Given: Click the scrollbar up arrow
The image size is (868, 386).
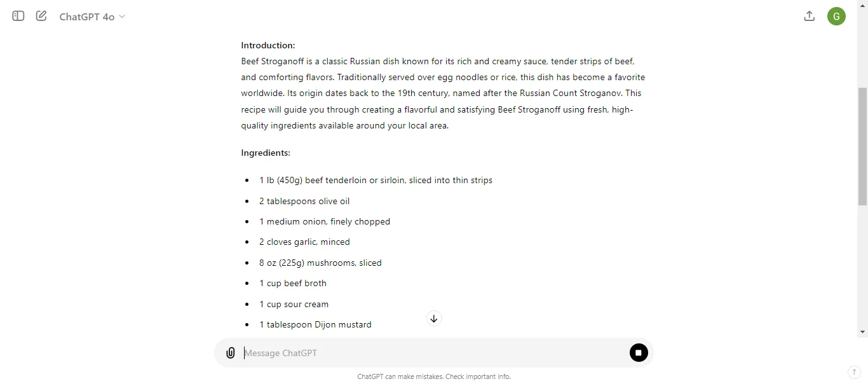Looking at the screenshot, I should pyautogui.click(x=862, y=5).
